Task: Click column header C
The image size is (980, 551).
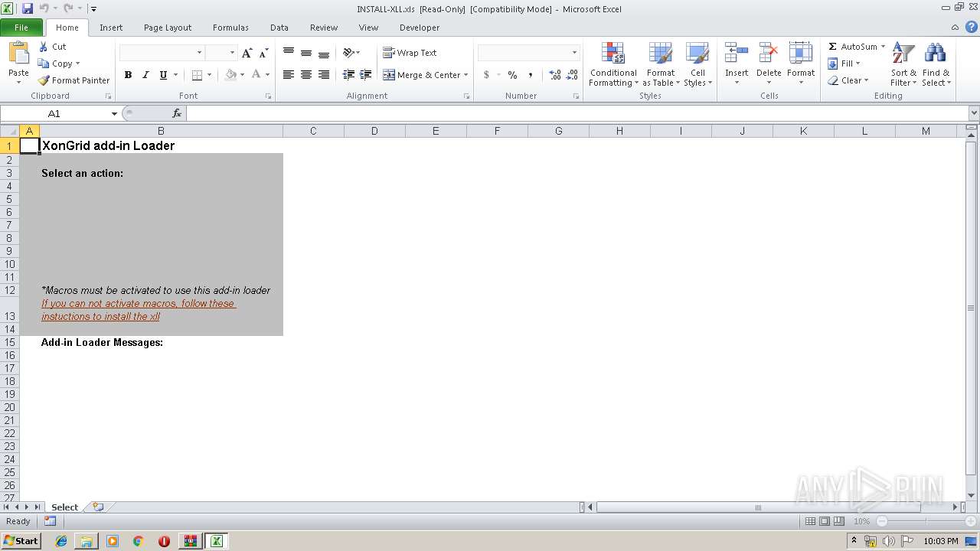Action: [313, 131]
